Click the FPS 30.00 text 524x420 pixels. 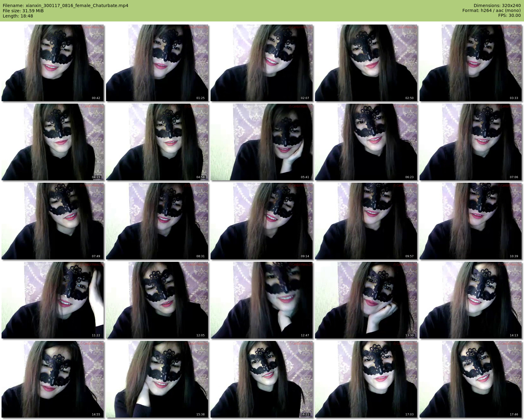(x=509, y=15)
